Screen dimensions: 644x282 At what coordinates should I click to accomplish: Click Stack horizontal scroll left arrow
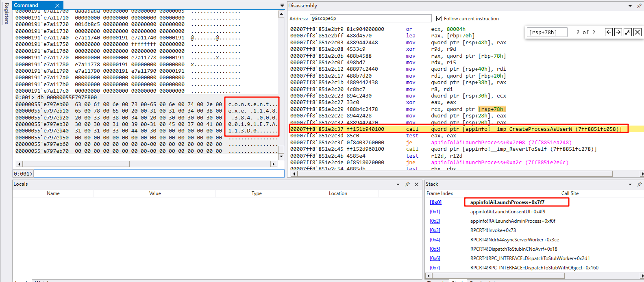pos(429,275)
